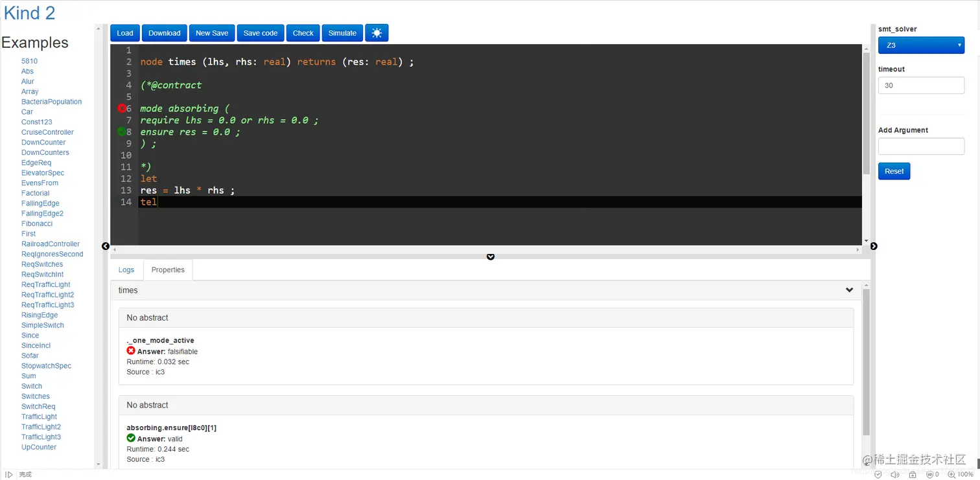
Task: Click the timeout input field
Action: tap(921, 86)
